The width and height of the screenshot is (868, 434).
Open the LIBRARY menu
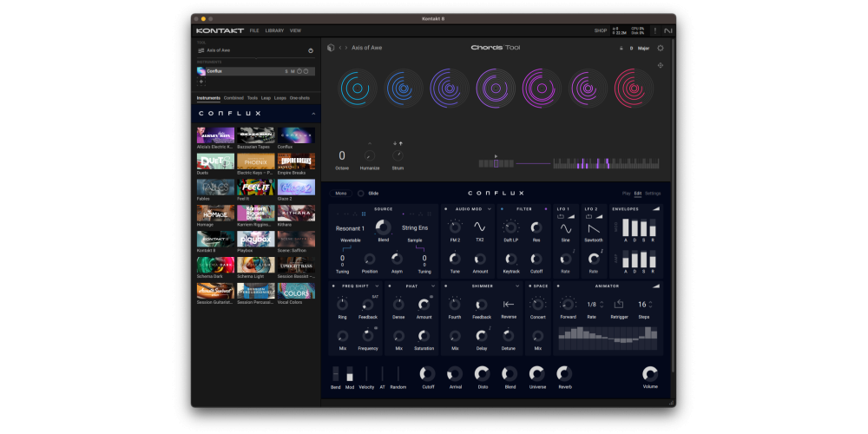tap(274, 31)
